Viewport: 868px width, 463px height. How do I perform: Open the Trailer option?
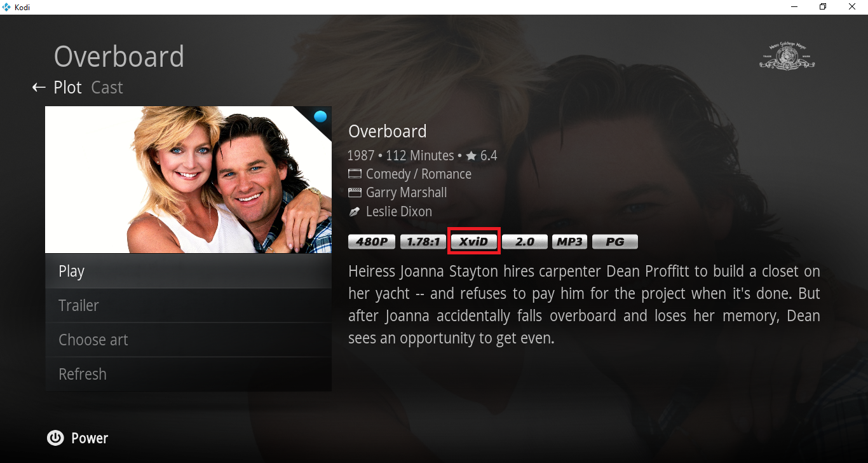point(189,305)
